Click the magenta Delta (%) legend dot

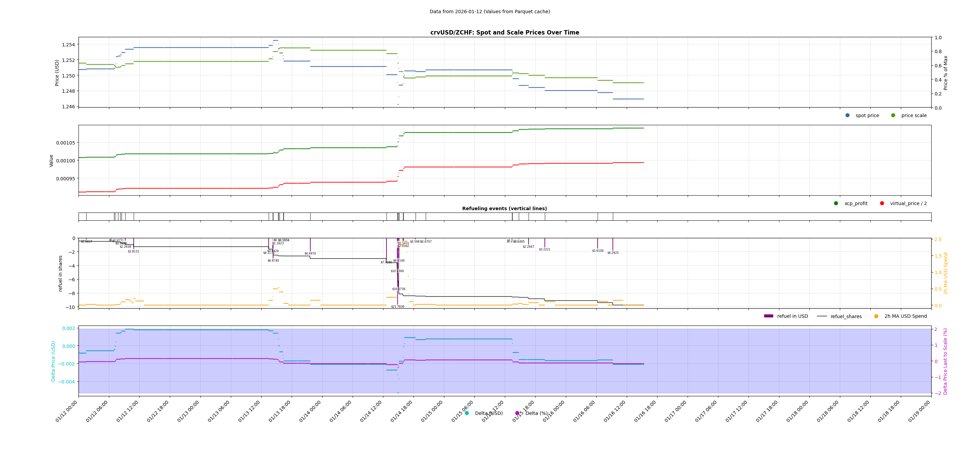(517, 413)
